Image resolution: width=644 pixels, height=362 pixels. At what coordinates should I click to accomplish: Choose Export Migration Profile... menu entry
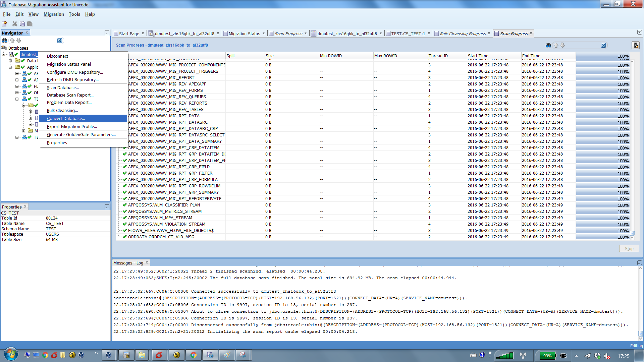pyautogui.click(x=83, y=126)
